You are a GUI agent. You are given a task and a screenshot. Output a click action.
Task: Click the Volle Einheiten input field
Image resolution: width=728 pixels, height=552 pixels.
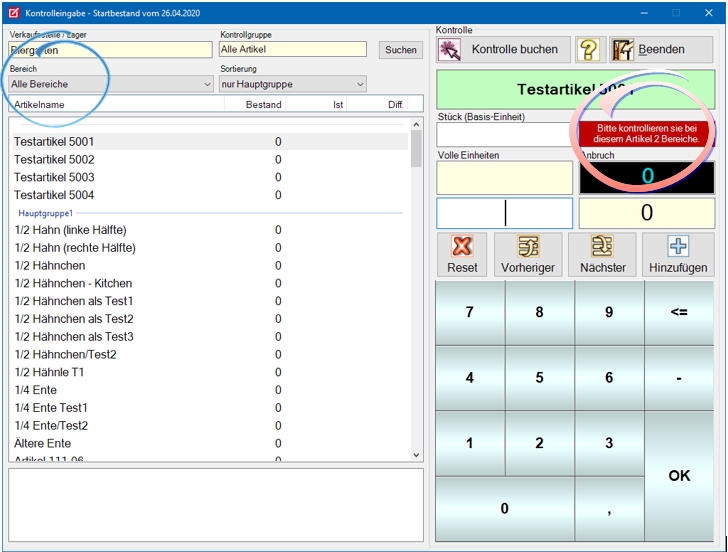[504, 178]
